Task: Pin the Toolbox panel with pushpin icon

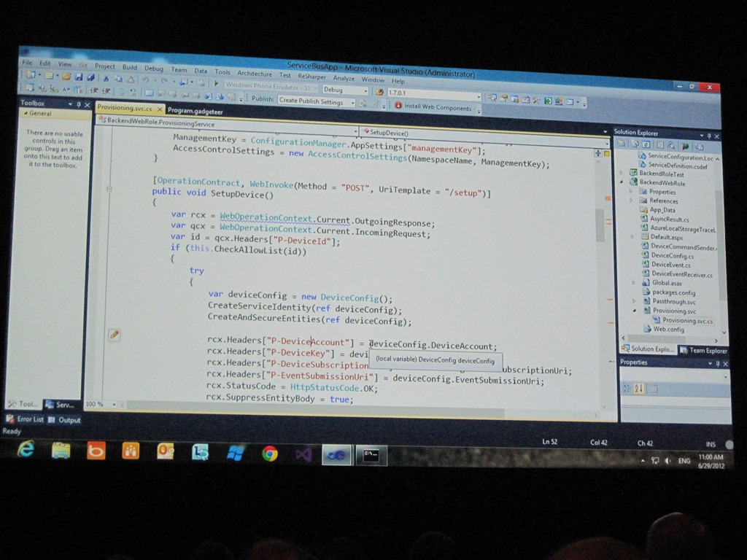Action: coord(79,104)
